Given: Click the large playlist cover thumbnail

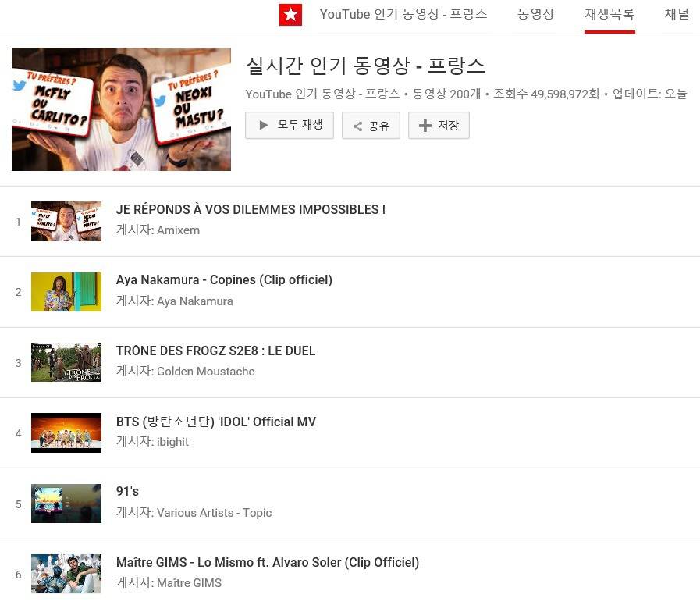Looking at the screenshot, I should point(121,109).
